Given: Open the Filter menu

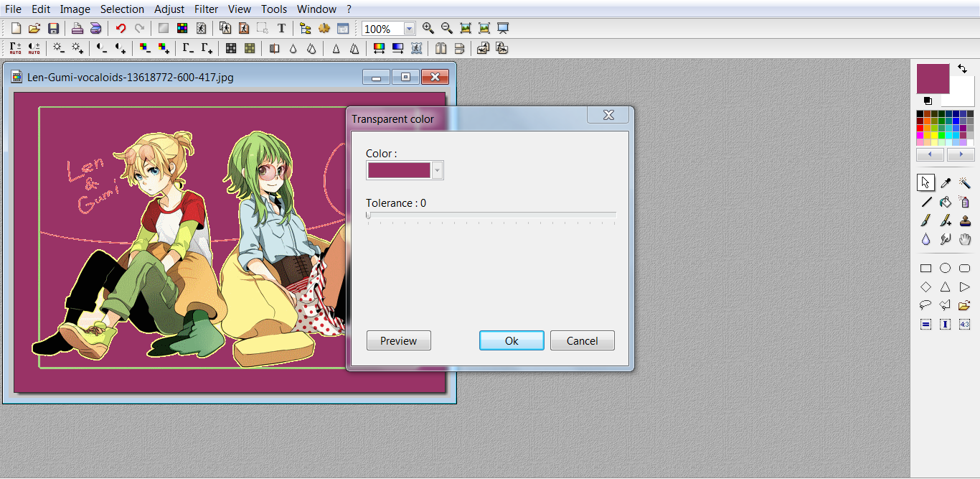Looking at the screenshot, I should (x=207, y=9).
